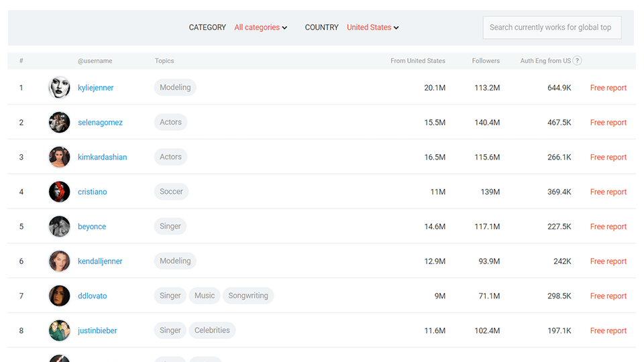This screenshot has height=362, width=644.
Task: Click the 140.4M followers value
Action: pos(487,122)
